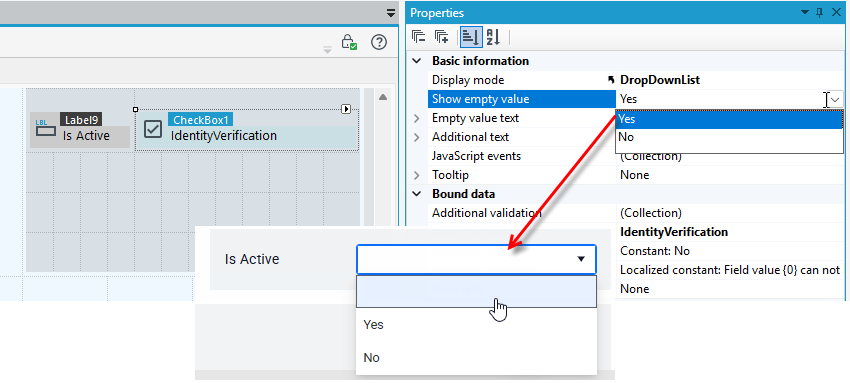Click the CheckBox1 smart tag arrow
Image resolution: width=850 pixels, height=383 pixels.
tap(346, 109)
